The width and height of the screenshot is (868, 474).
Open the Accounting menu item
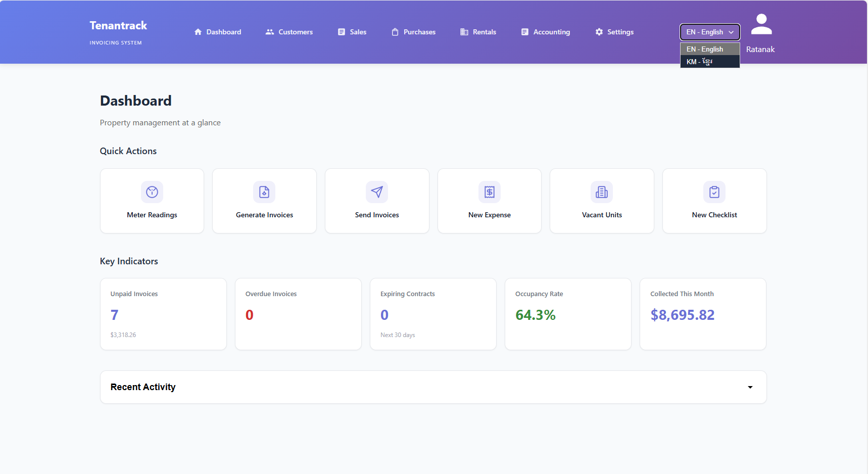click(546, 32)
